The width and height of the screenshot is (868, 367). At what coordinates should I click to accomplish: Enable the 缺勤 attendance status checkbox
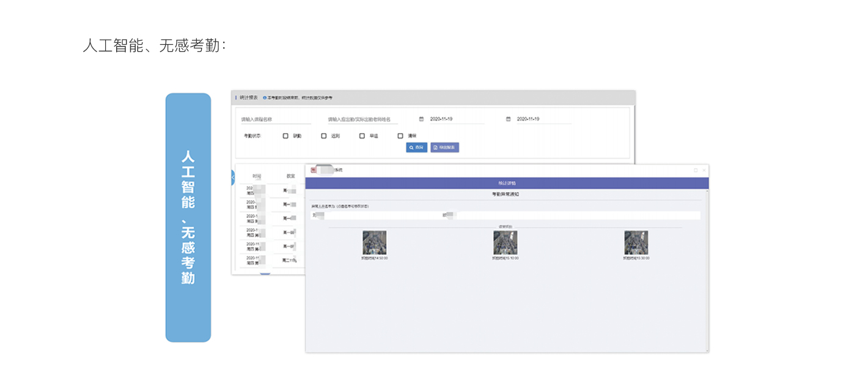coord(285,136)
